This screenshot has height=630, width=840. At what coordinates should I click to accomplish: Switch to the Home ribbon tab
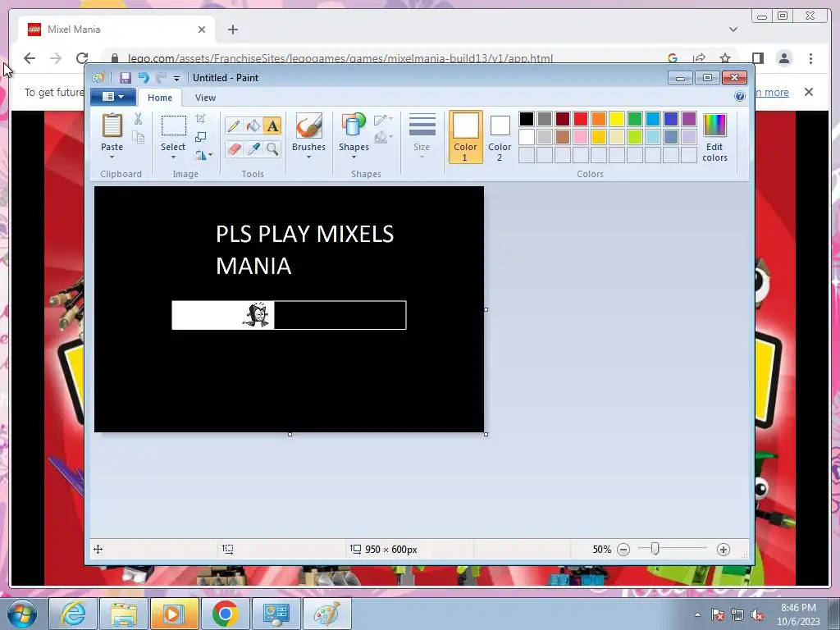coord(160,98)
